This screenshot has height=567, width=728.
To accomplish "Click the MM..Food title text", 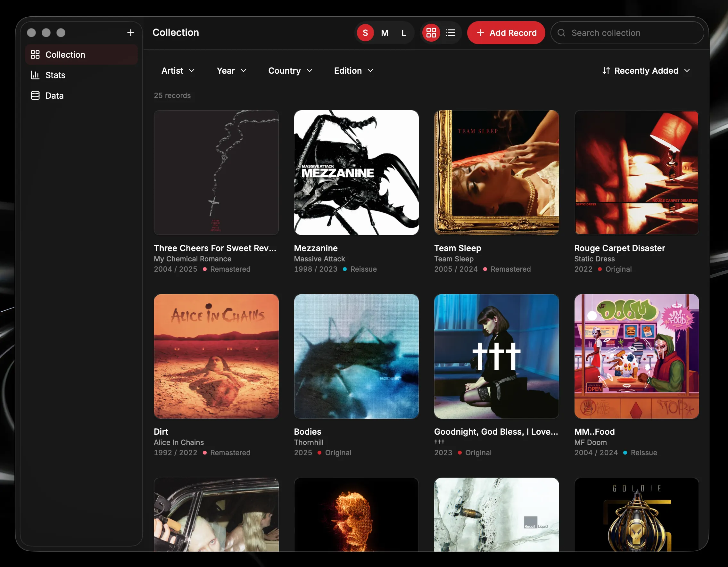I will [594, 432].
